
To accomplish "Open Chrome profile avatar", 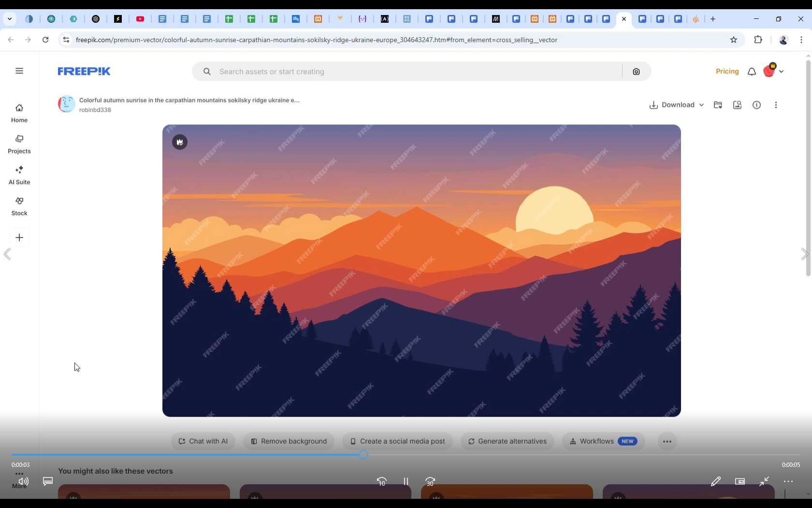I will pos(783,40).
